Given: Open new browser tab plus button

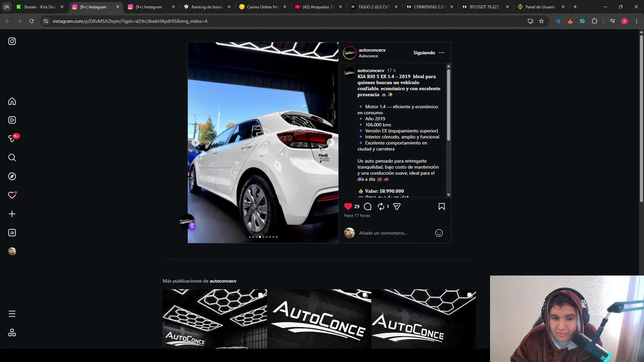Looking at the screenshot, I should point(575,7).
